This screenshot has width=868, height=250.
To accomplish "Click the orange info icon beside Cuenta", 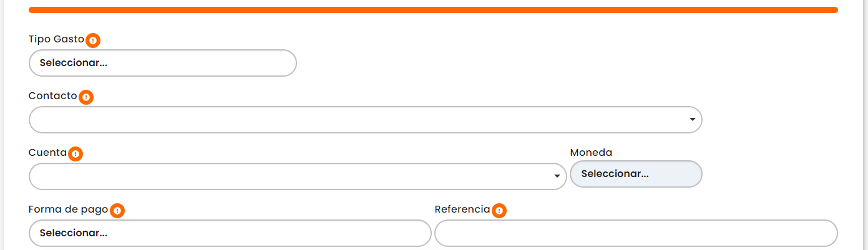I will [x=76, y=154].
